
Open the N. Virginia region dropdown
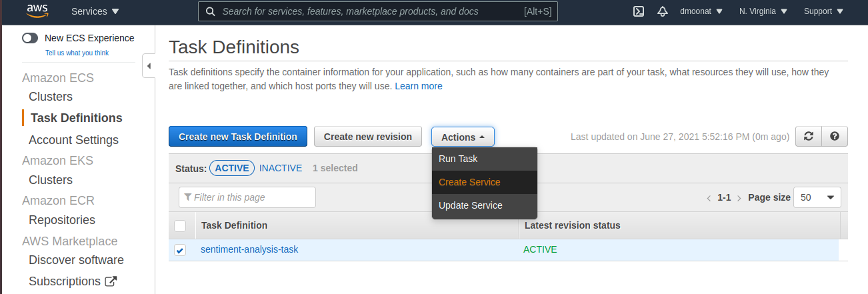pos(763,11)
